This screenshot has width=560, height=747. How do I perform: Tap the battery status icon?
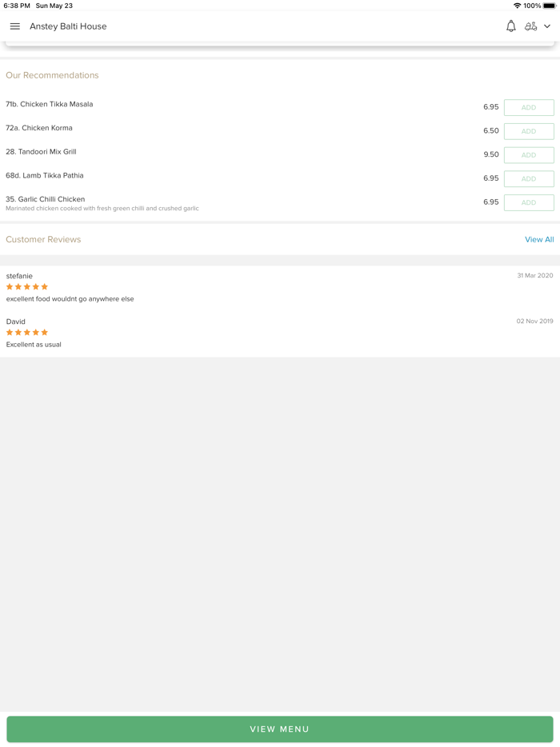tap(550, 6)
